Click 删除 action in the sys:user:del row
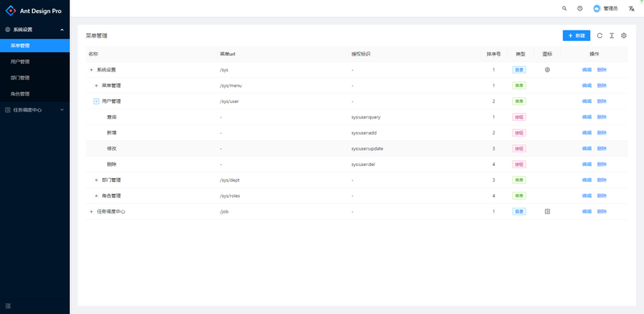Image resolution: width=644 pixels, height=314 pixels. pos(601,164)
